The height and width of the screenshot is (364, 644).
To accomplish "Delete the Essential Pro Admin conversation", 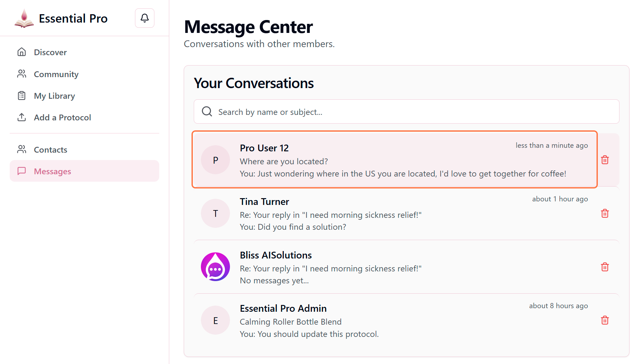I will [605, 320].
